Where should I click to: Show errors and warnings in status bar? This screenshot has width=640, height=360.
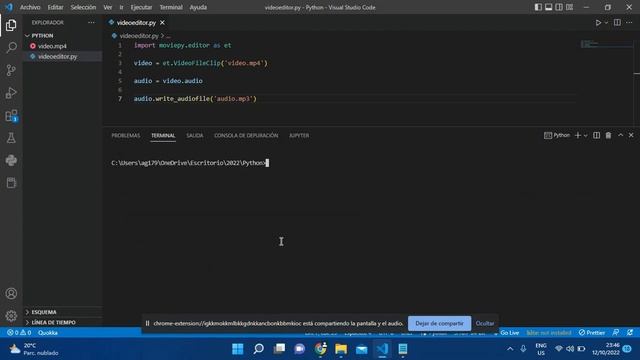19,333
